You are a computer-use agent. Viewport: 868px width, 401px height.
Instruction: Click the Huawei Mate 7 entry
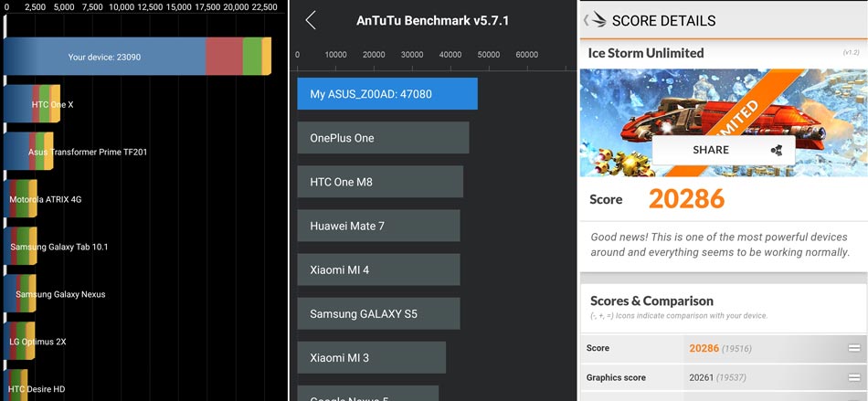(378, 226)
